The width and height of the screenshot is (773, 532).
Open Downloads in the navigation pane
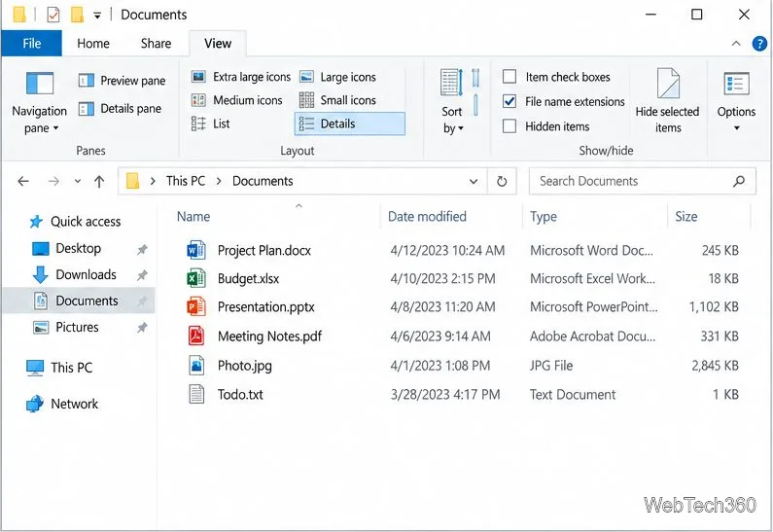(x=75, y=274)
